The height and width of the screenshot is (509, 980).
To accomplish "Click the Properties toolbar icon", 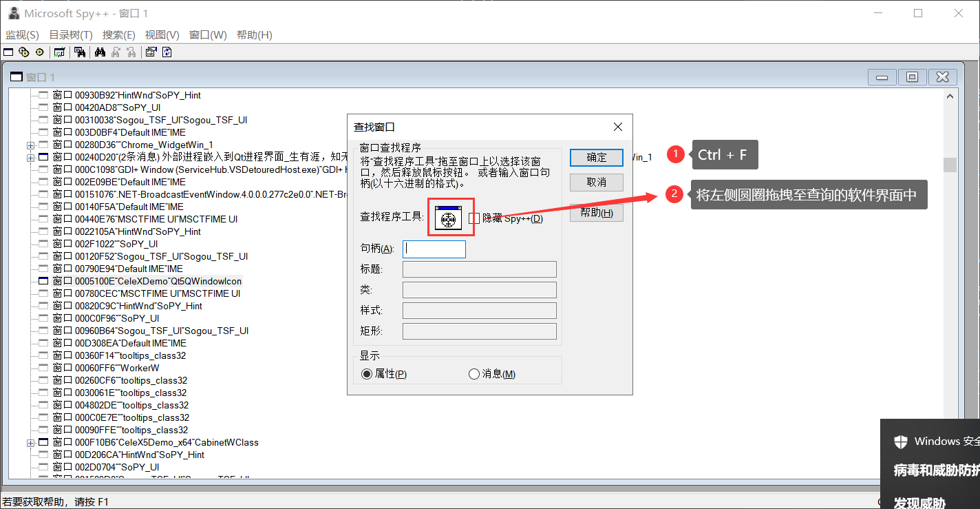I will 151,52.
